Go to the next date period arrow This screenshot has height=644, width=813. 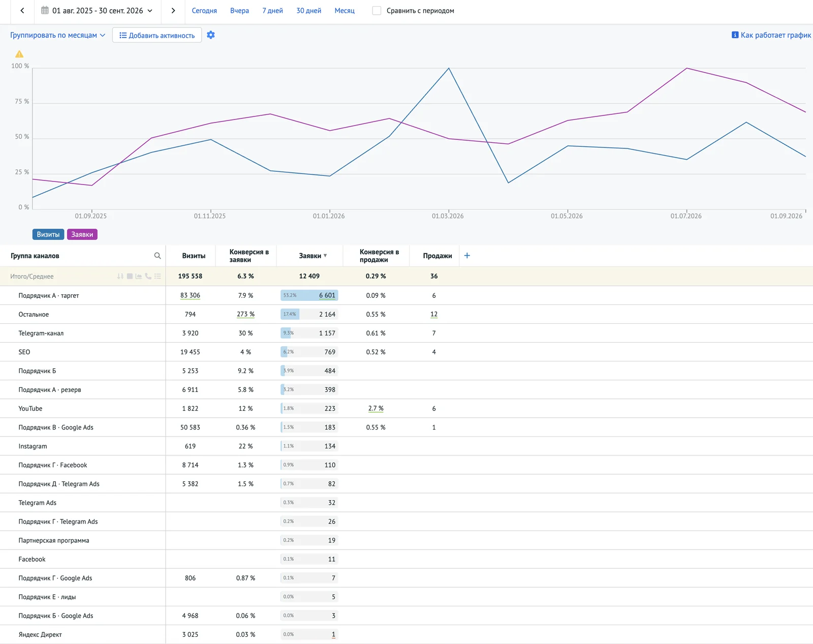tap(173, 11)
